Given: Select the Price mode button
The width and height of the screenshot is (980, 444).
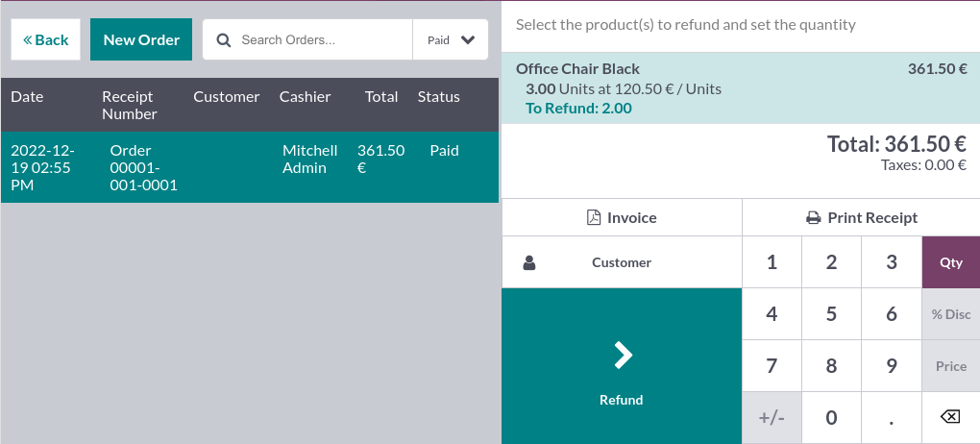Looking at the screenshot, I should (950, 366).
